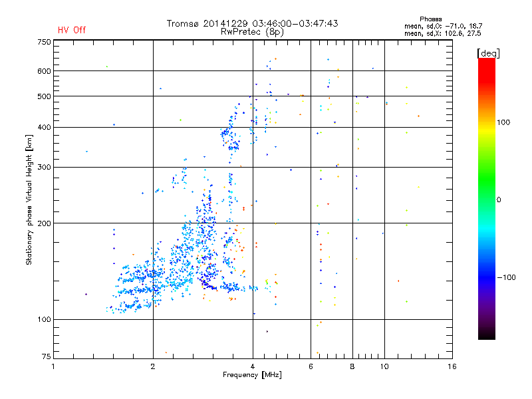Click the '[deg]' colorbar unit label
Screen dimensions: 532x399
click(488, 54)
